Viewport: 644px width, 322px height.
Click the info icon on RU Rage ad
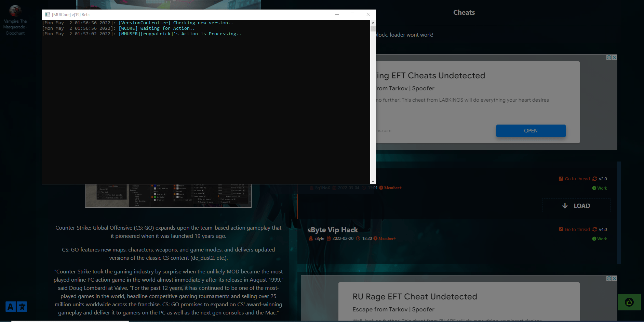pos(609,279)
